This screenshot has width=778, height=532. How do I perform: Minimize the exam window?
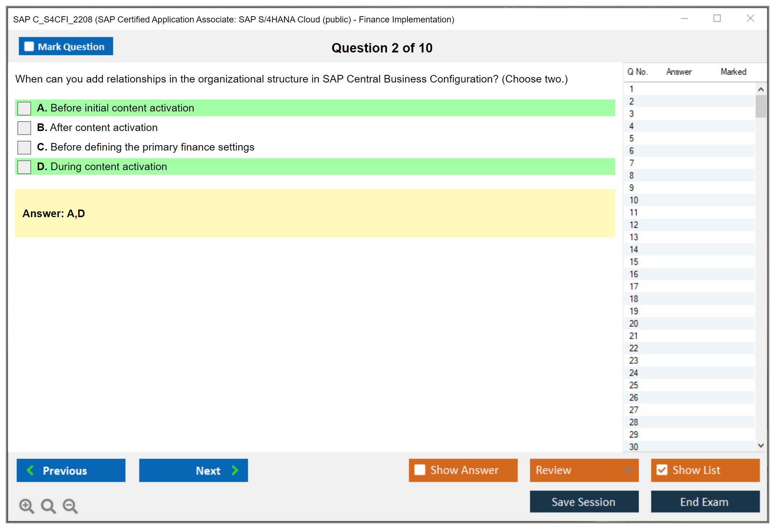684,18
